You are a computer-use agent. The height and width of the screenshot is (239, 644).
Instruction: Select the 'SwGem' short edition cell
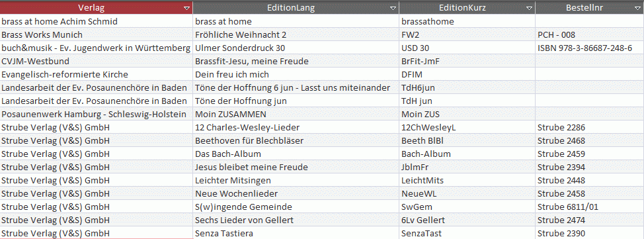coord(467,207)
